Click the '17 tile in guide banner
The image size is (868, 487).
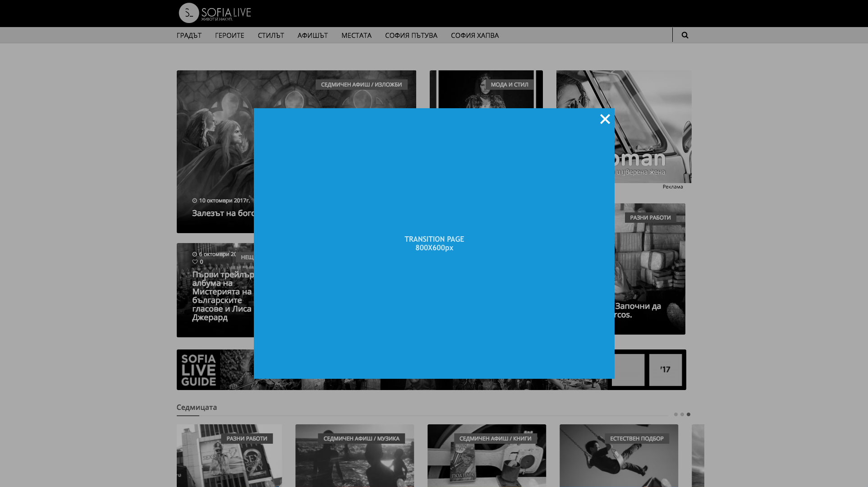[x=665, y=370]
